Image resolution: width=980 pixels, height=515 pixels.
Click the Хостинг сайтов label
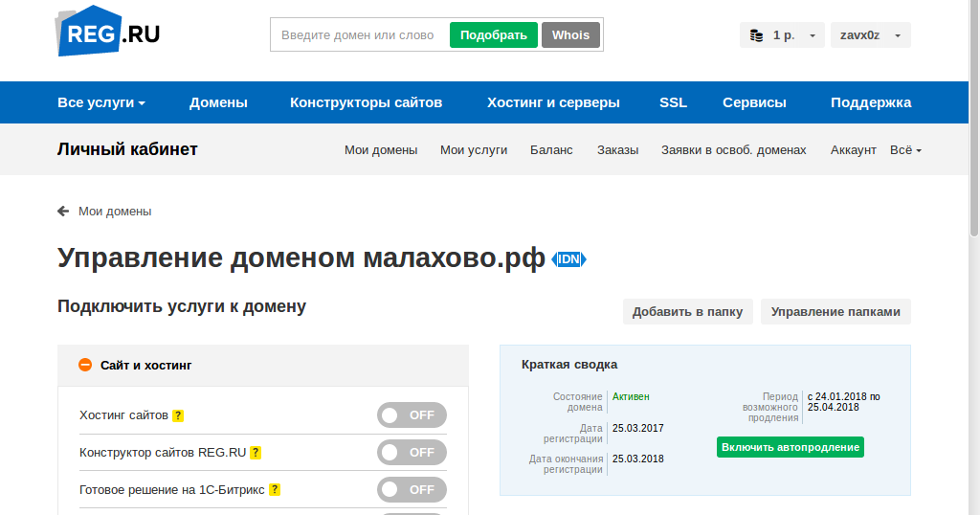(x=123, y=415)
